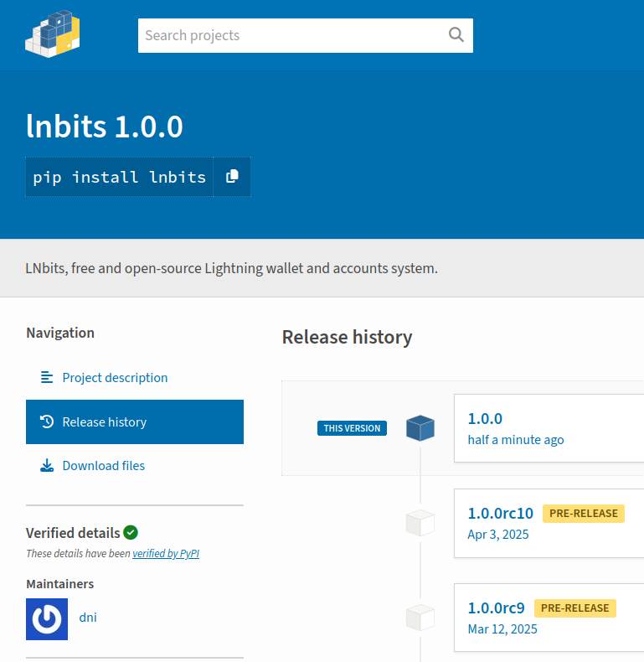Click the Project description lines icon
Image resolution: width=644 pixels, height=662 pixels.
(x=46, y=377)
